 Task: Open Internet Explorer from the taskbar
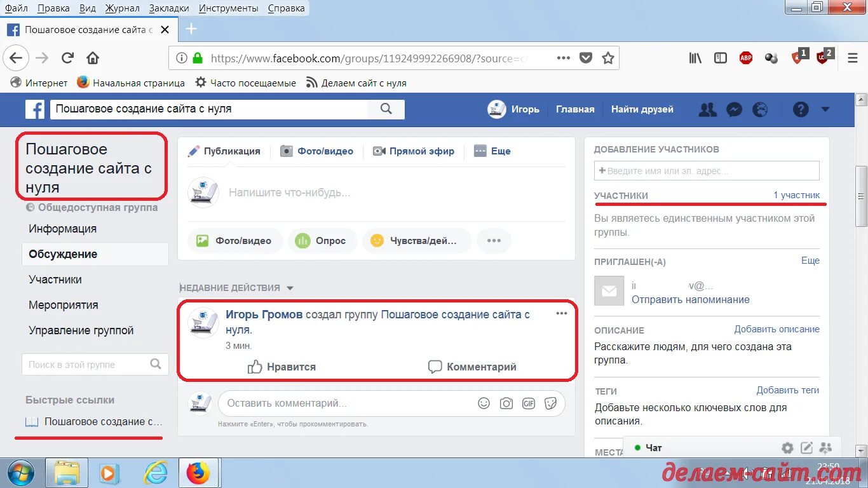(x=155, y=473)
